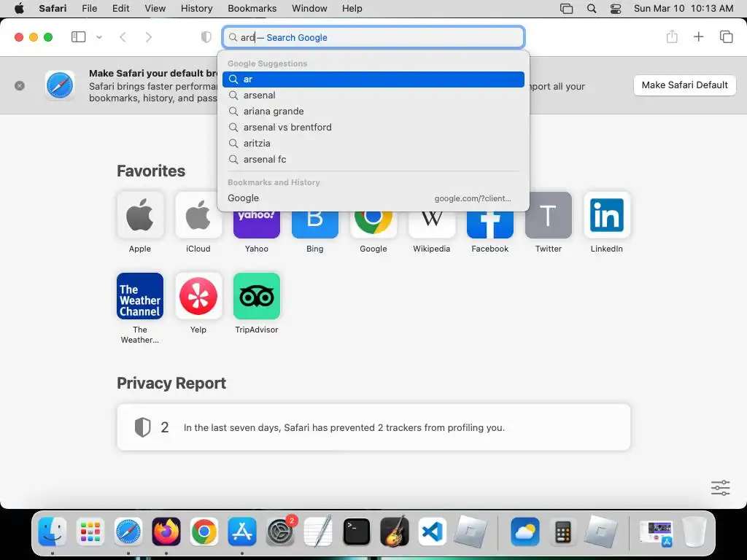Open Finder from the Dock
This screenshot has width=747, height=560.
53,532
